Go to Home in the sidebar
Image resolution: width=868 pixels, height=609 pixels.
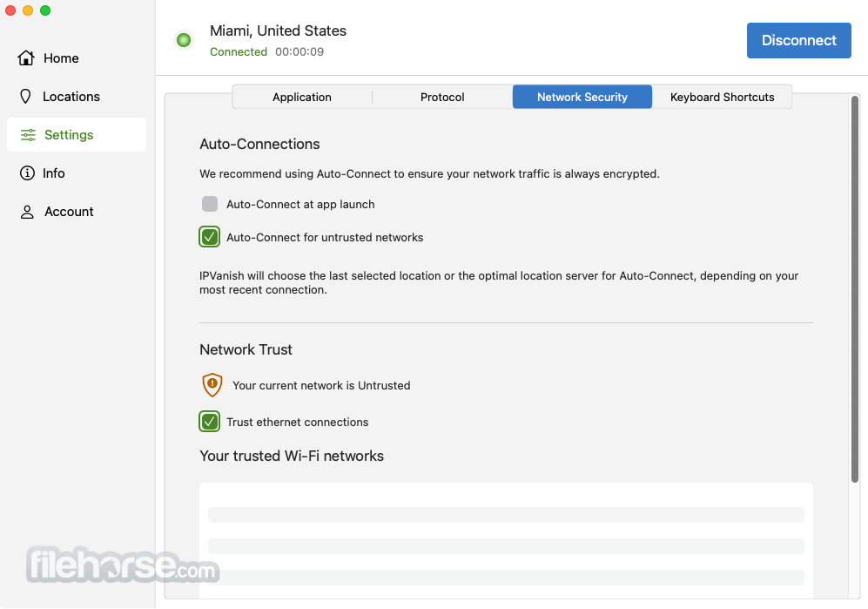click(x=77, y=58)
